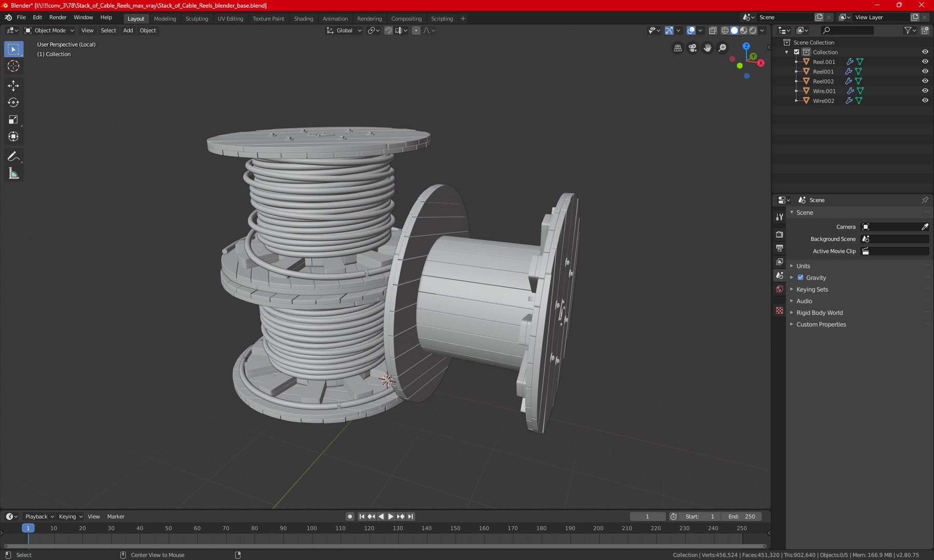The height and width of the screenshot is (560, 934).
Task: Switch to rendered viewport shading
Action: [x=753, y=31]
